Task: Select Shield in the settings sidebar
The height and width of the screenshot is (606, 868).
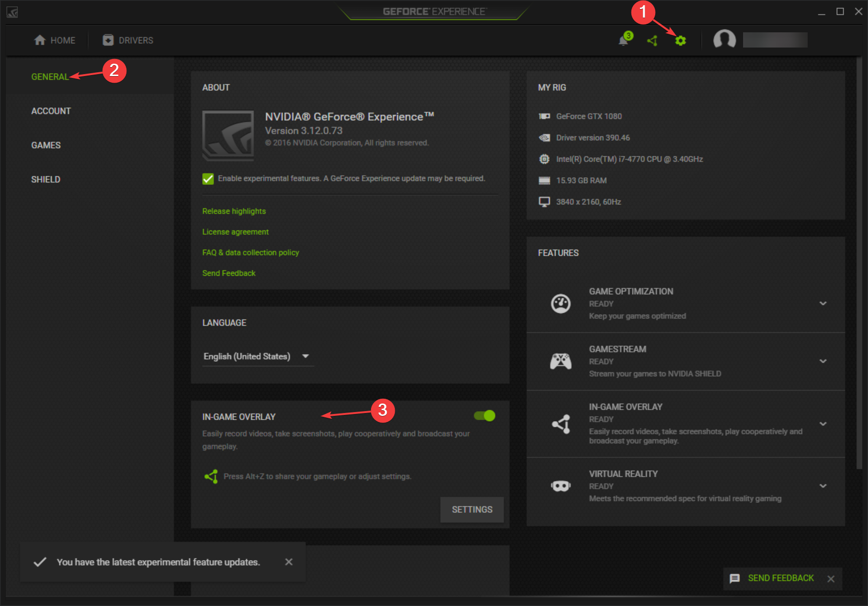Action: (46, 179)
